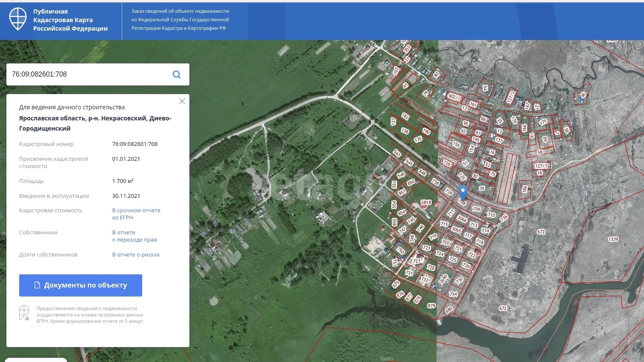Close the property info panel

[x=182, y=101]
